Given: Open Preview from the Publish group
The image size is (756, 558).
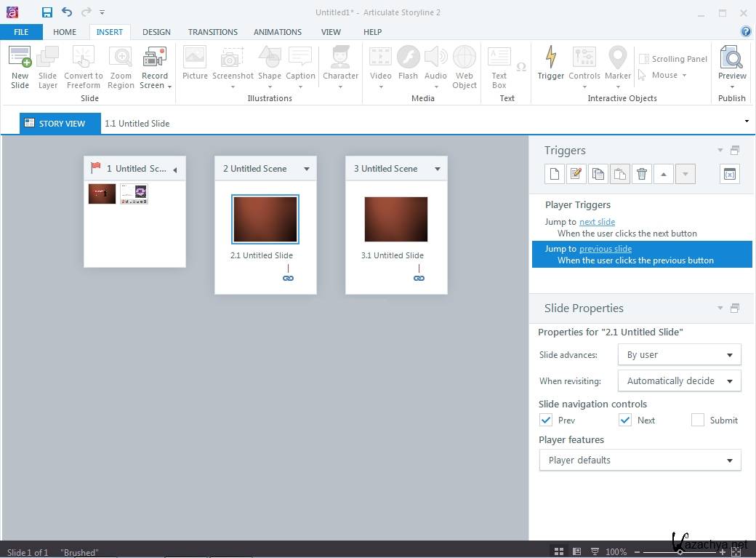Looking at the screenshot, I should click(731, 60).
